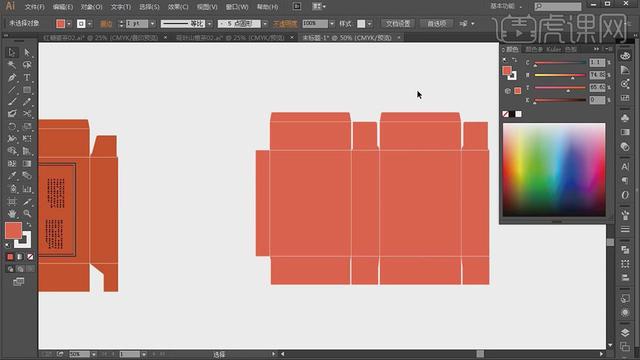
Task: Select the Pen tool
Action: [12, 77]
